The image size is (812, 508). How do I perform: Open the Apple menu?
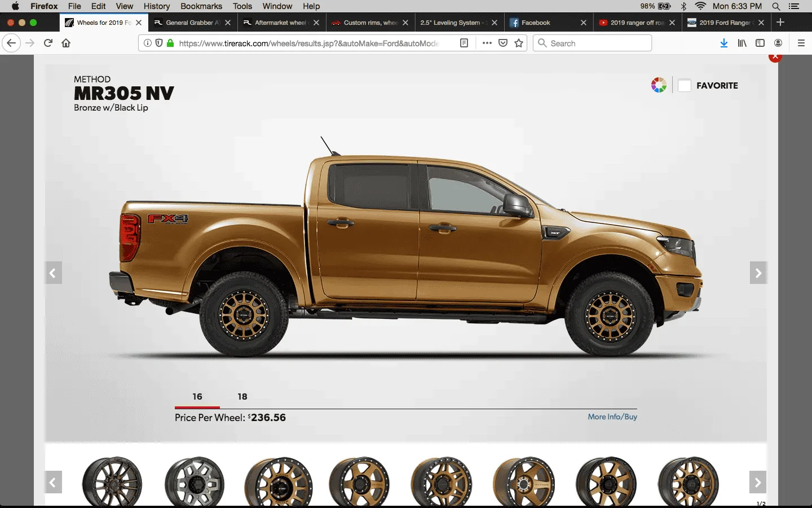15,6
